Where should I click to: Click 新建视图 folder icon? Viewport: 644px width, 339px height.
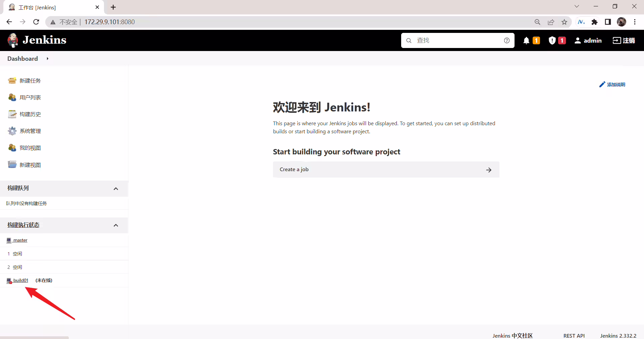[x=12, y=164]
